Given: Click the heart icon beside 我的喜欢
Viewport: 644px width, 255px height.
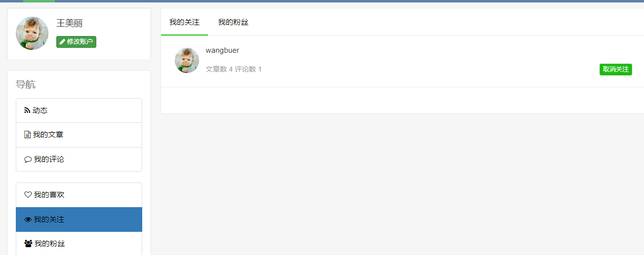Looking at the screenshot, I should (x=28, y=195).
